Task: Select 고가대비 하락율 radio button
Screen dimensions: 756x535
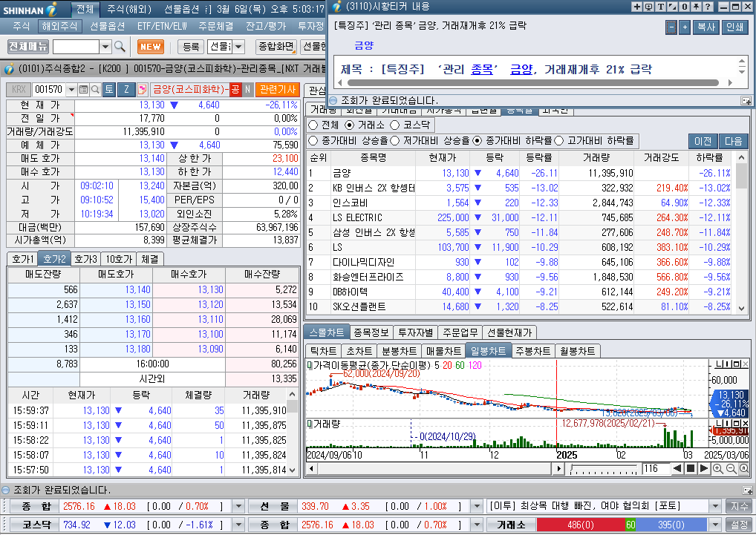Action: pos(558,140)
